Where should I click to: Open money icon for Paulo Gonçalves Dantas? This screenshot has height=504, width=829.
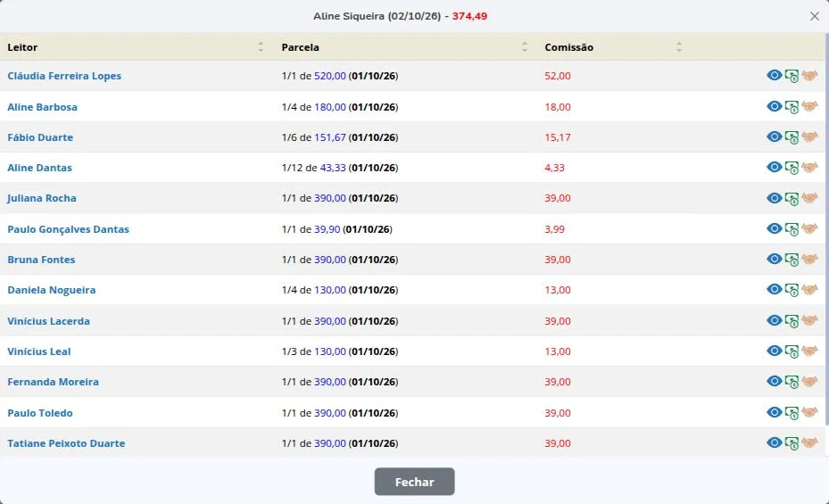792,229
